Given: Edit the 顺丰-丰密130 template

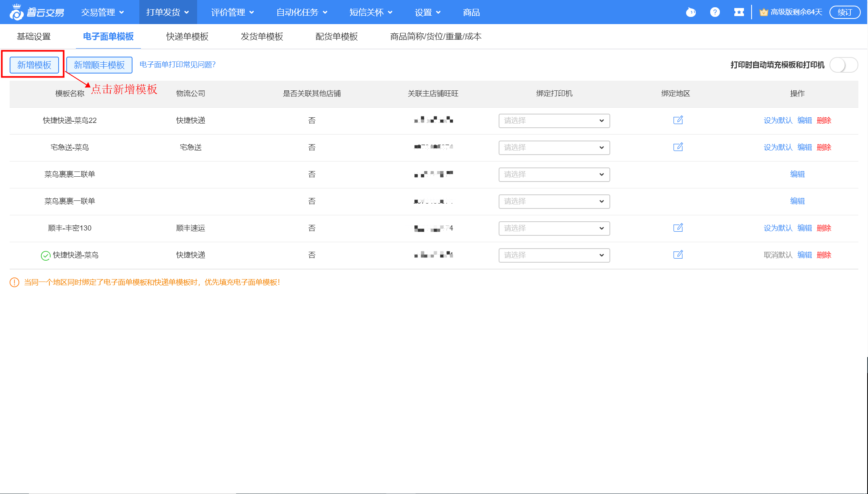Looking at the screenshot, I should coord(805,228).
